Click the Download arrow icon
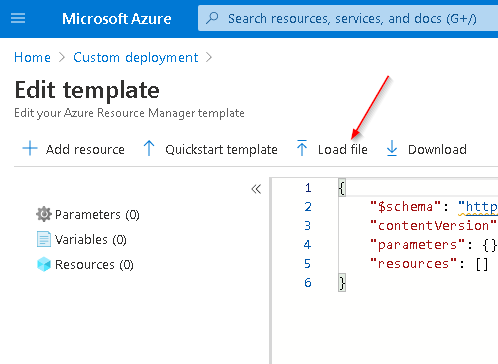 [392, 148]
